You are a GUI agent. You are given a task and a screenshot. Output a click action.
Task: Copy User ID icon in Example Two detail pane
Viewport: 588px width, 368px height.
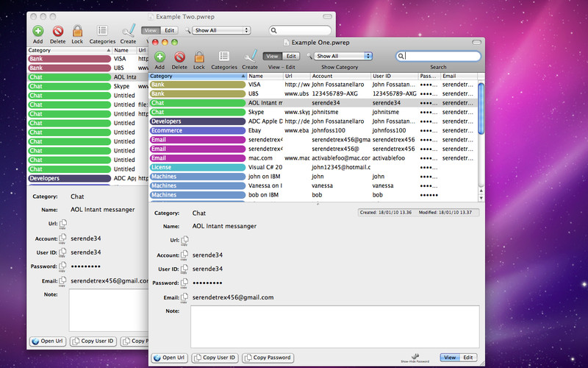(x=62, y=252)
